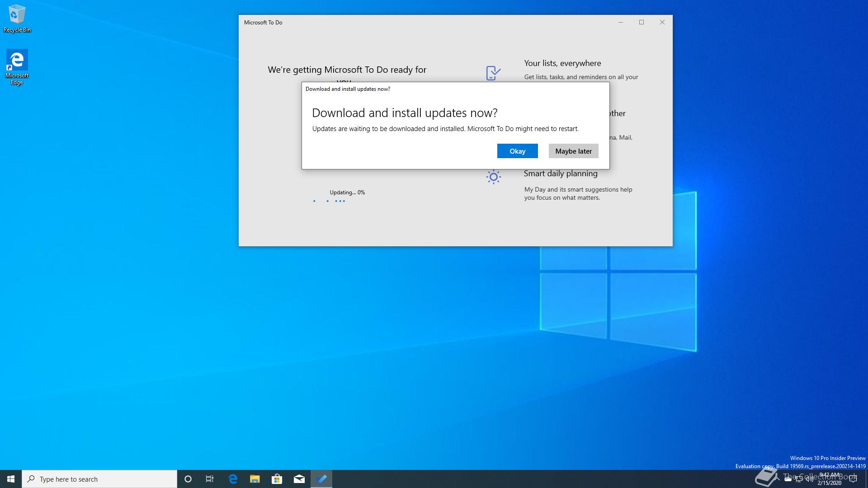Click the 'Updates are waiting to be downloaded' message
The height and width of the screenshot is (488, 868).
445,129
